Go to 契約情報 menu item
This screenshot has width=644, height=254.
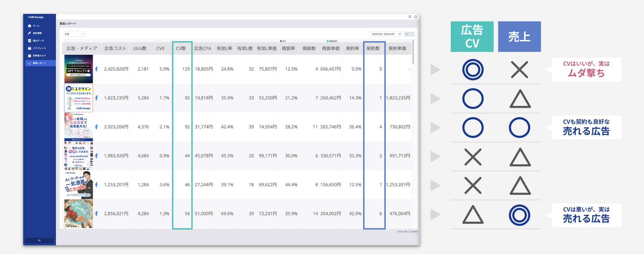click(37, 33)
